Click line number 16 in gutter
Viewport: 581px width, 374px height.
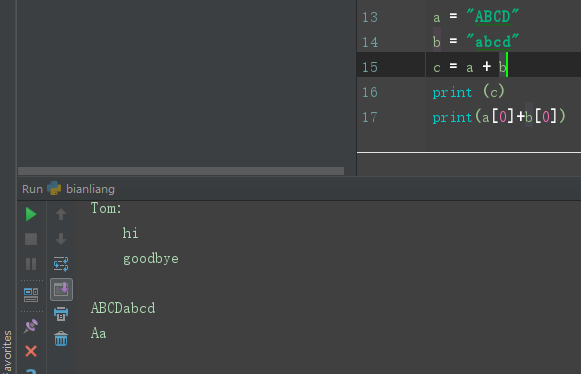point(370,92)
